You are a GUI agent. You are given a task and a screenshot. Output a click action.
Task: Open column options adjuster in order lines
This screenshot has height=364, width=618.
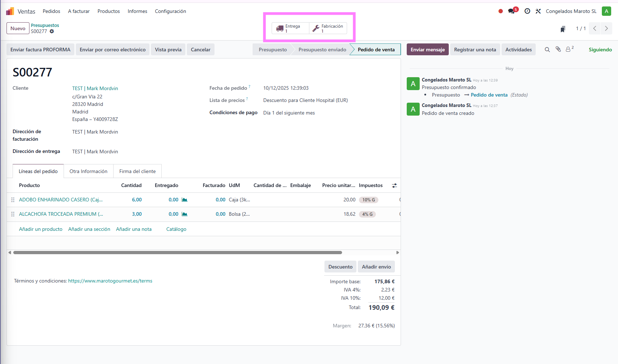(x=394, y=186)
